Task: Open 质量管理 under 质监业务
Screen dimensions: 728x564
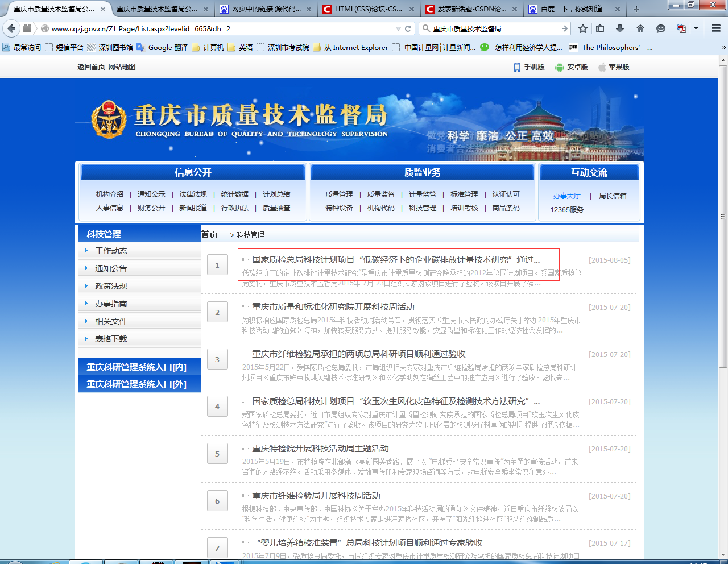Action: tap(339, 194)
